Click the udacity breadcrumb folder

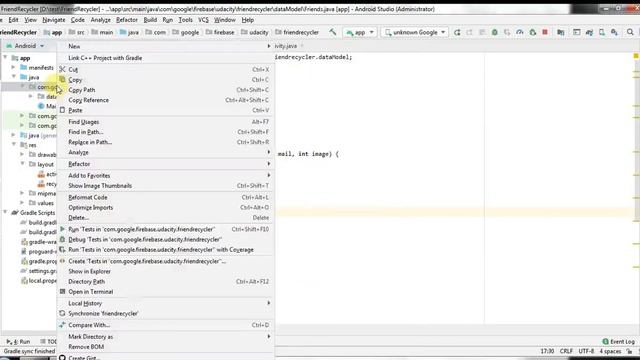click(x=255, y=32)
